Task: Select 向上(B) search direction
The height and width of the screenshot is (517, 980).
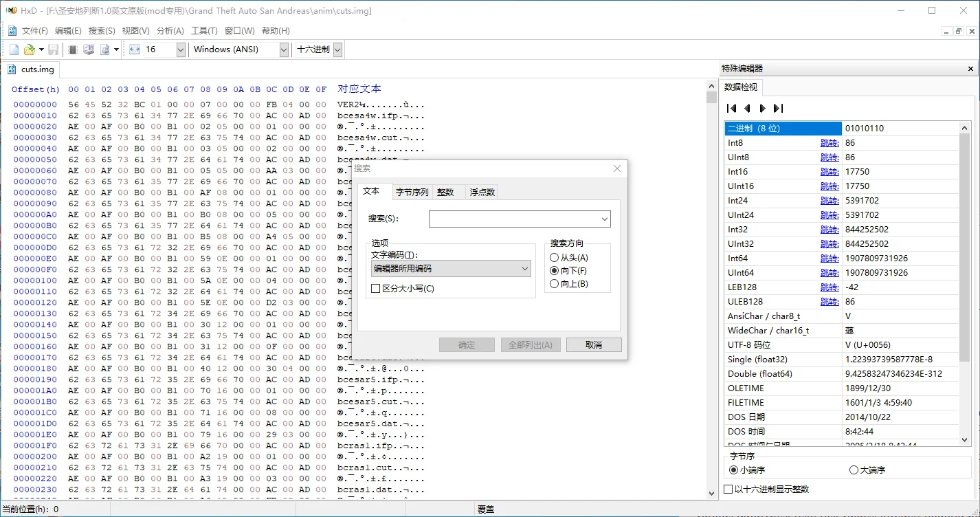Action: point(569,284)
